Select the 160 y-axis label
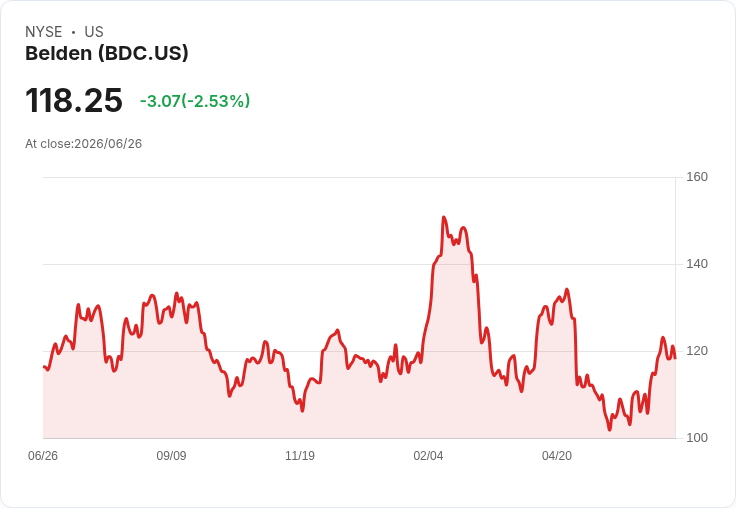This screenshot has width=736, height=508. click(697, 177)
